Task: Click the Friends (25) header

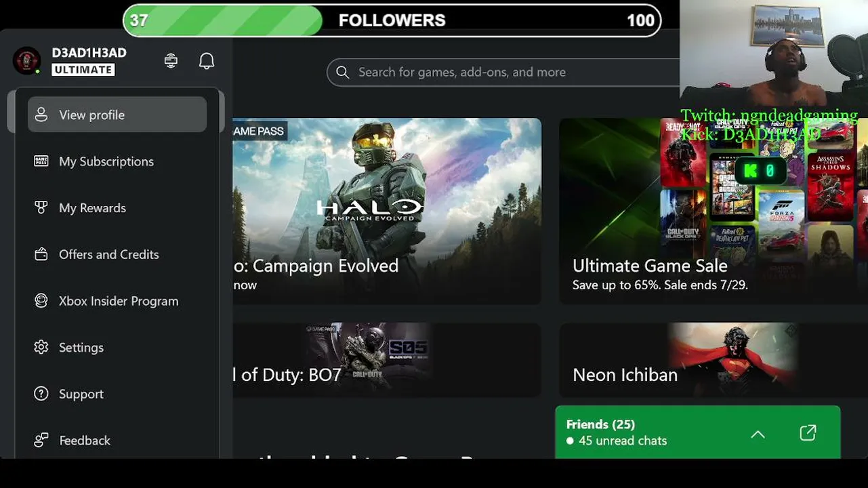Action: (600, 424)
